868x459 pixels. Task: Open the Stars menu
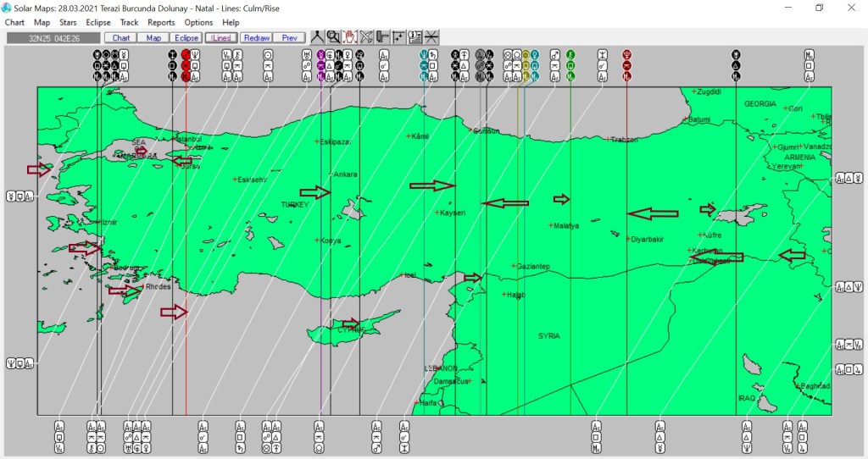(68, 22)
